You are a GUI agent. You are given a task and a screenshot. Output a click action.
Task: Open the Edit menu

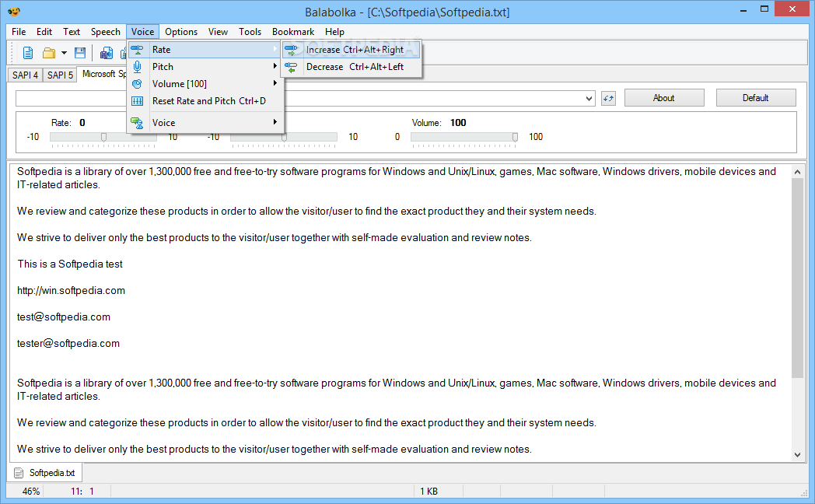pyautogui.click(x=44, y=32)
